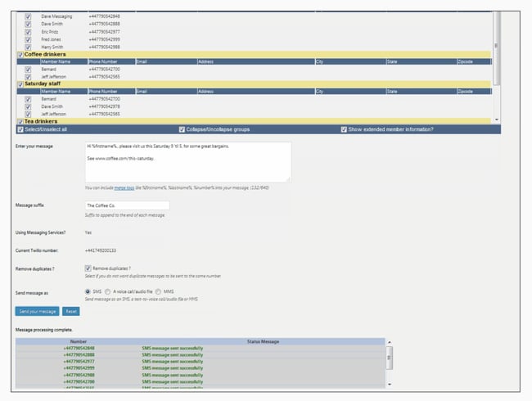Click the results table scrollbar down arrow
Image resolution: width=532 pixels, height=401 pixels.
point(389,383)
